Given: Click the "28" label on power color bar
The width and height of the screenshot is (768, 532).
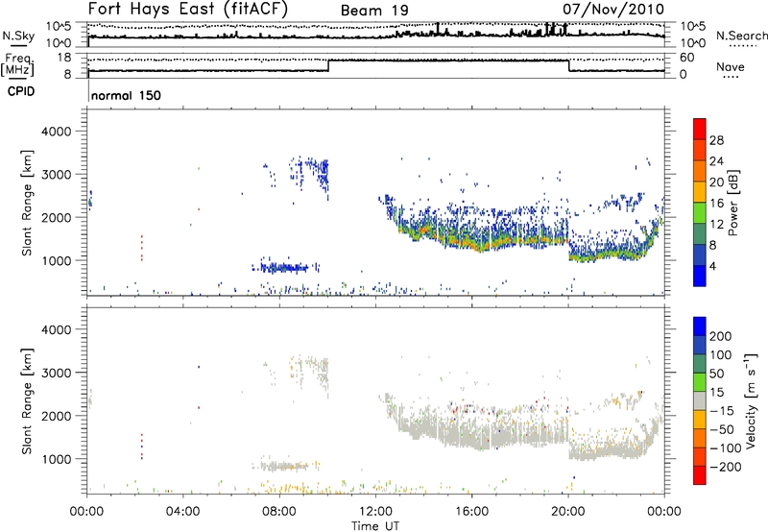Looking at the screenshot, I should (x=716, y=140).
